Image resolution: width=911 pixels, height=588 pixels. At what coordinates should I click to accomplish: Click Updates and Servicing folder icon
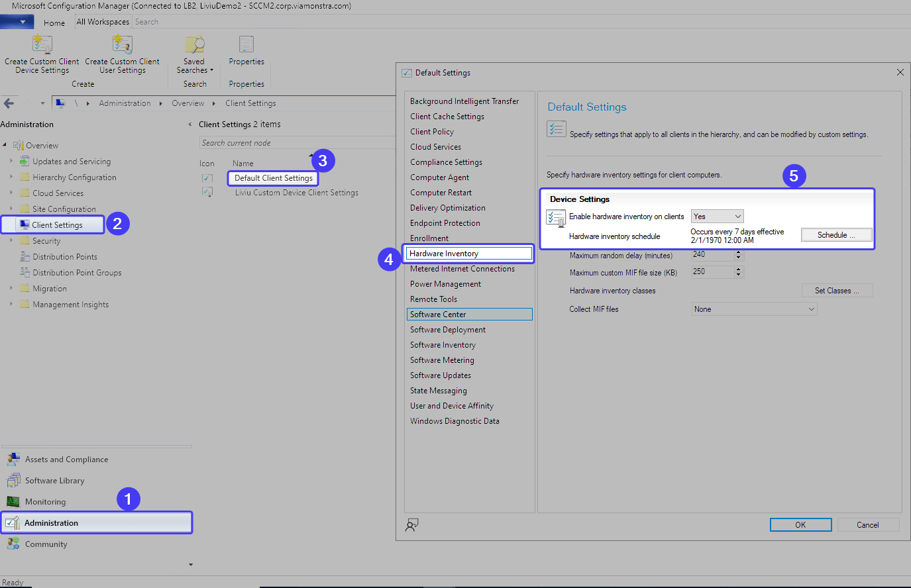[25, 162]
